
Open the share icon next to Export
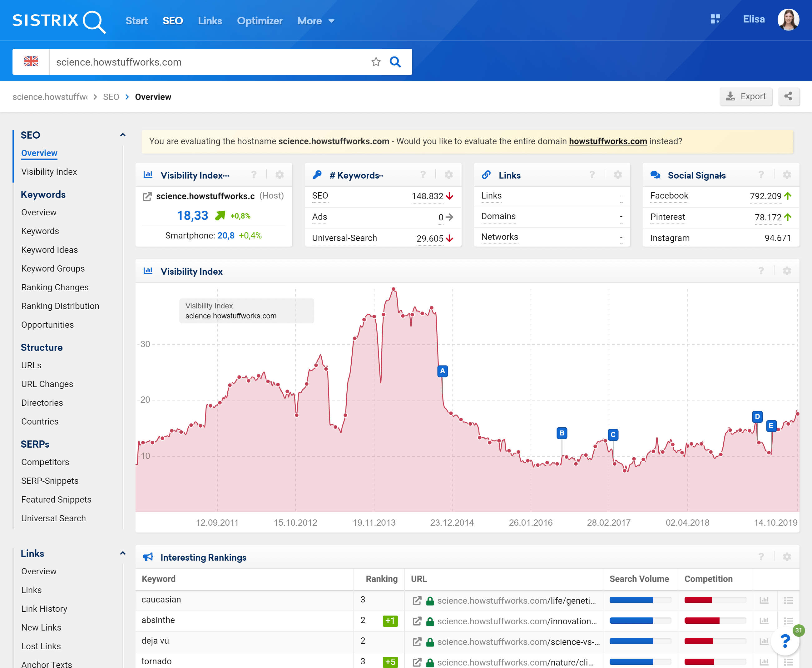[x=788, y=96]
